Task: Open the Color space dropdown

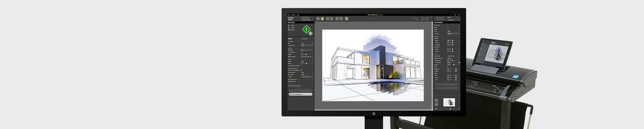Action: tap(307, 74)
